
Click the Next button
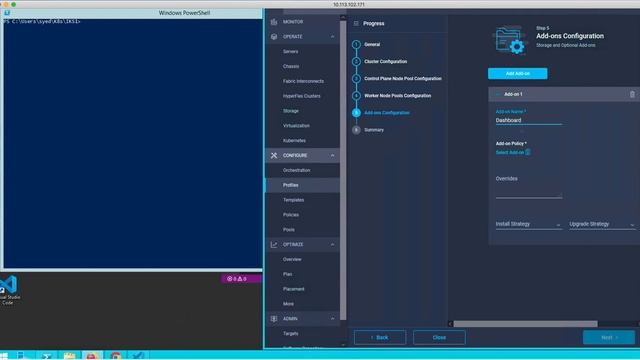click(609, 338)
